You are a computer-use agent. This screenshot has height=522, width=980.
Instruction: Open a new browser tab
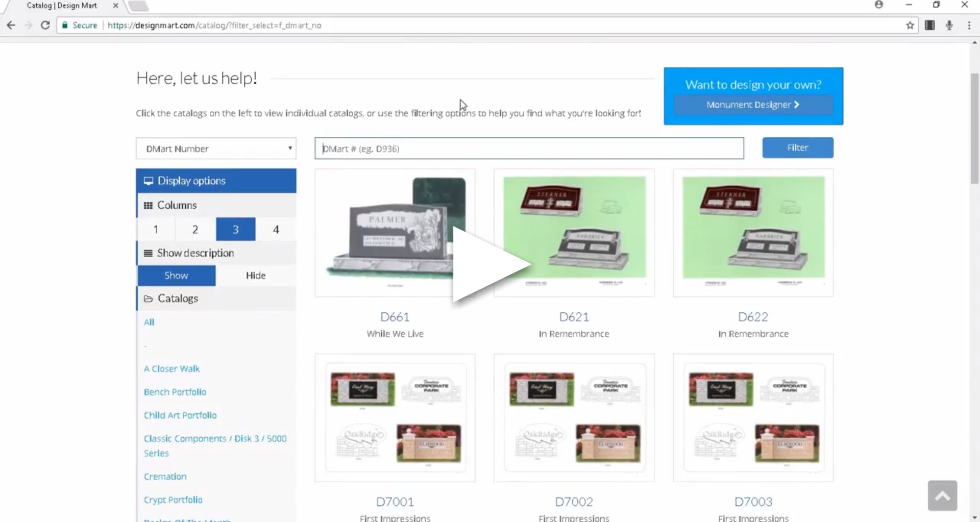[x=138, y=6]
